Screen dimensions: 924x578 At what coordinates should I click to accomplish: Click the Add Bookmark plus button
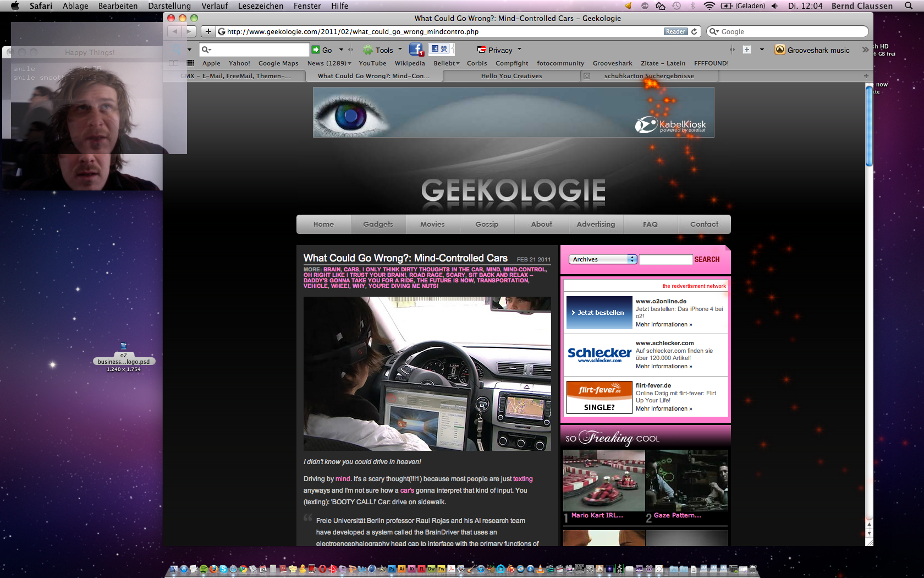click(208, 31)
